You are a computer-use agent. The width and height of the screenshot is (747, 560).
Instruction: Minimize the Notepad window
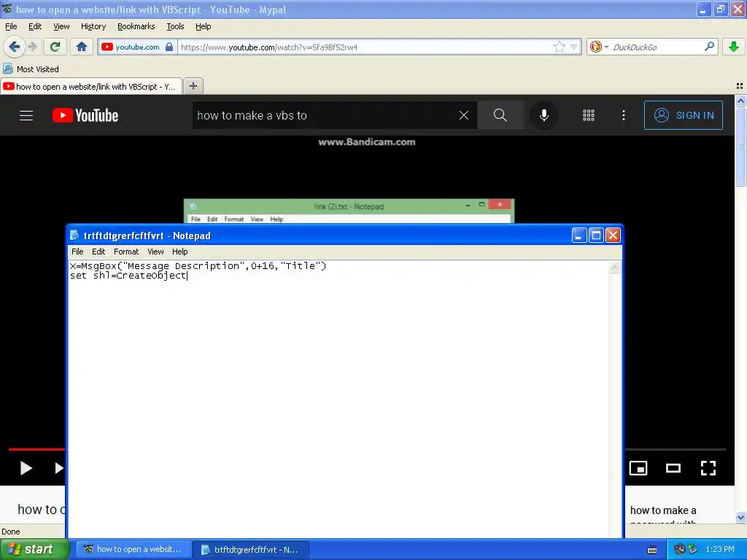[578, 236]
